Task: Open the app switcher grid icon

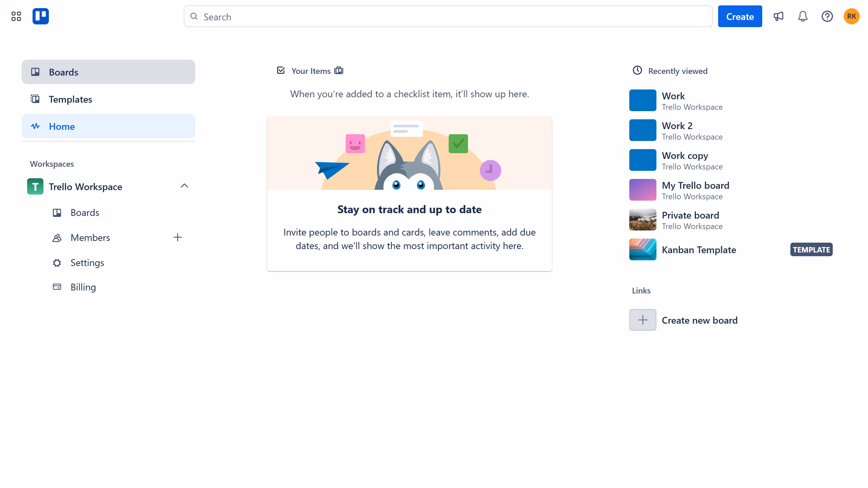Action: pos(16,16)
